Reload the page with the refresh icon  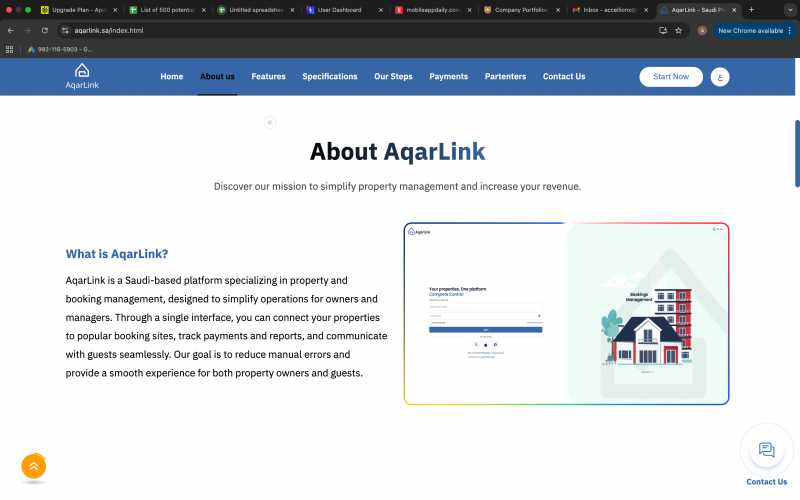tap(45, 31)
